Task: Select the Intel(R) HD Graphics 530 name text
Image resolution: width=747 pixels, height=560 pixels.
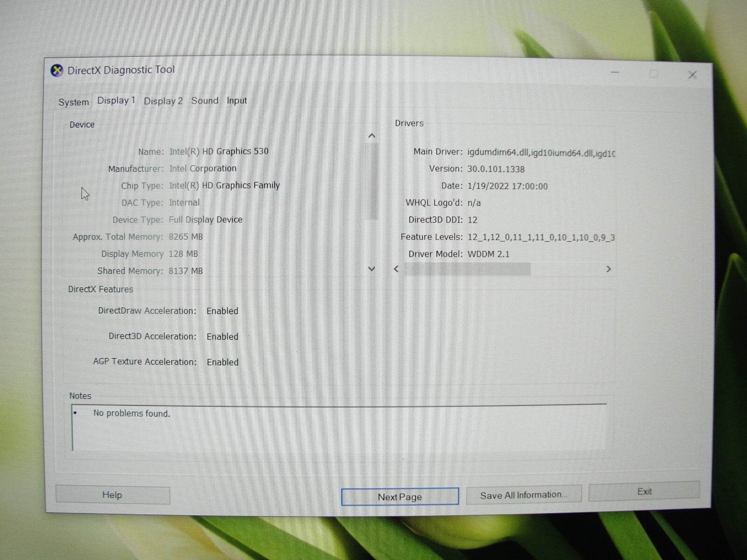Action: (218, 151)
